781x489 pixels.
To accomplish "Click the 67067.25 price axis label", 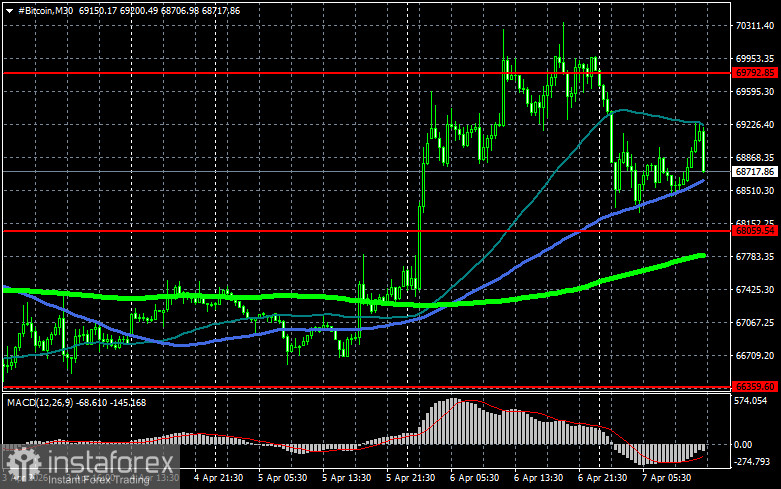I will tap(755, 323).
